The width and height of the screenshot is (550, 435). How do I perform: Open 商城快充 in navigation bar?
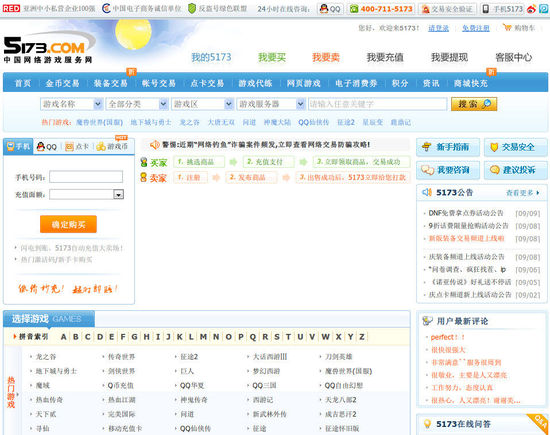pos(471,83)
